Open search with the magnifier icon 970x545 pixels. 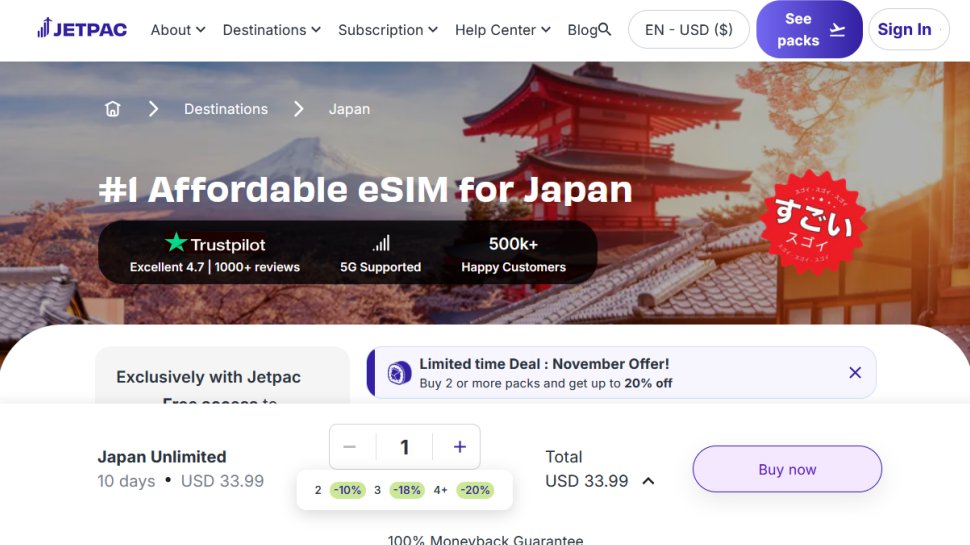(x=605, y=29)
